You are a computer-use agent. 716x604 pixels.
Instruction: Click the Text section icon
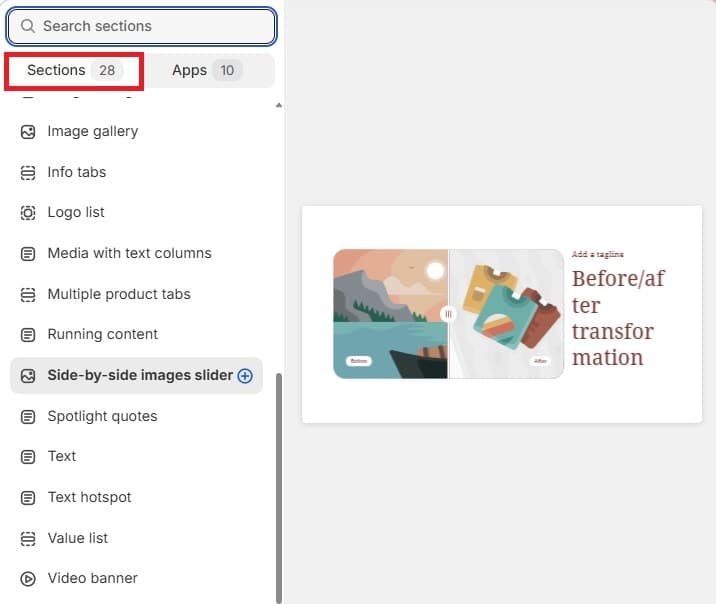pyautogui.click(x=28, y=457)
